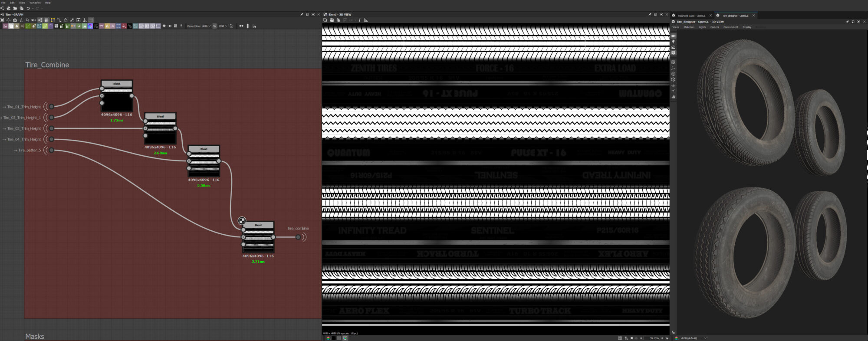Add a Text node from the toolbar
This screenshot has width=868, height=341.
pos(113,26)
